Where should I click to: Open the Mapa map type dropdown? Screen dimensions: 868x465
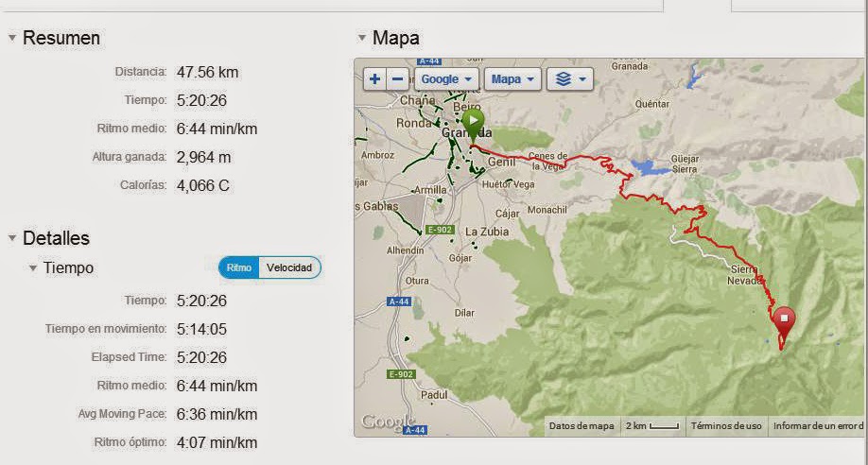pos(512,79)
